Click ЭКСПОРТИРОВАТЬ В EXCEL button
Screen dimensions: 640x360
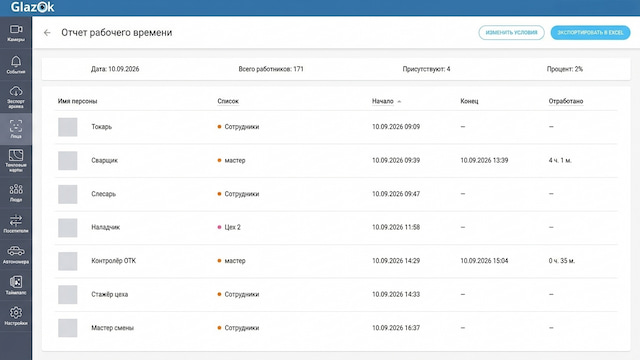coord(590,33)
